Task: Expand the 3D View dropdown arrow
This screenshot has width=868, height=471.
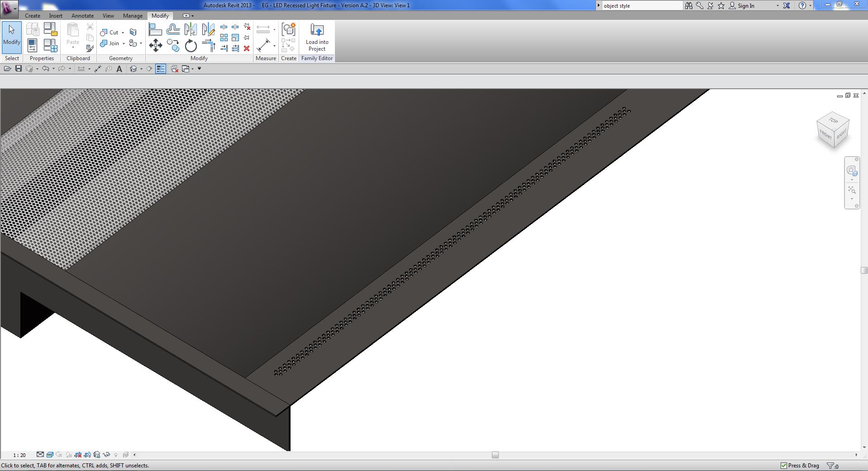Action: tap(141, 69)
